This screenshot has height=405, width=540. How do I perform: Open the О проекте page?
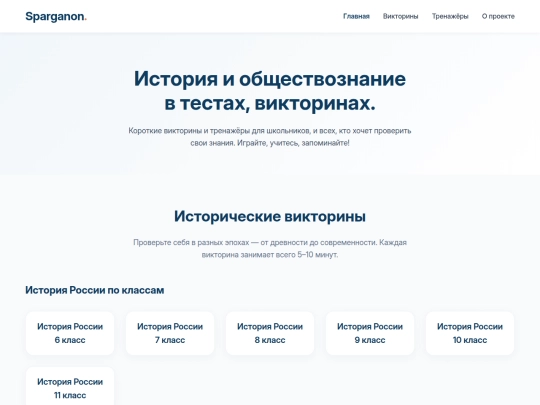[x=498, y=16]
